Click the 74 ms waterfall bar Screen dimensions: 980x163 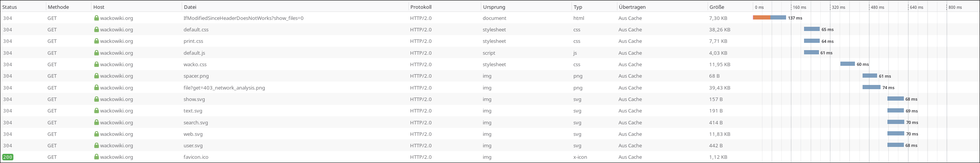[x=871, y=87]
